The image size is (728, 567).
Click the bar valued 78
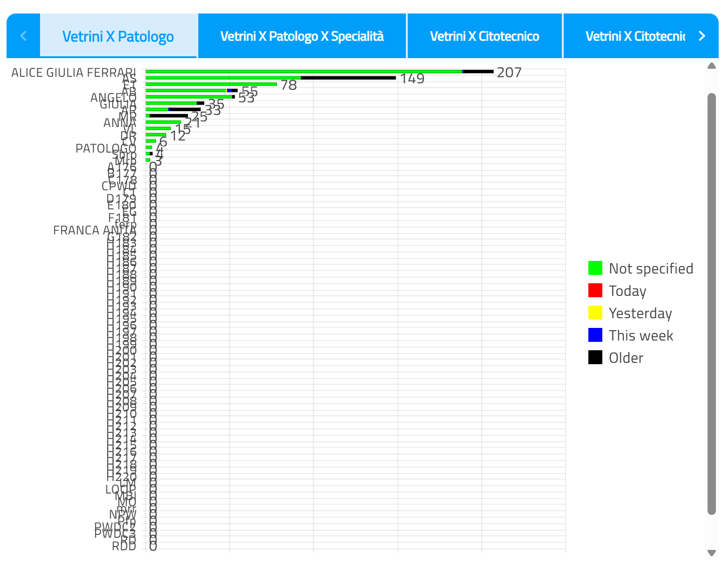pyautogui.click(x=211, y=84)
